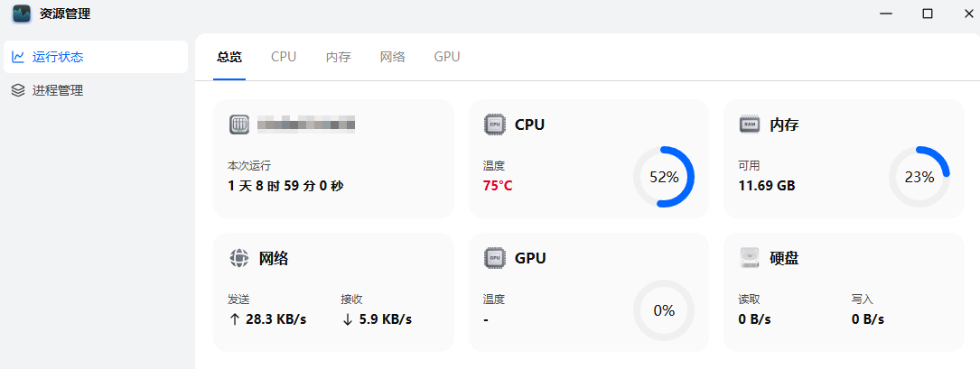Select 运行状态 in the sidebar
The image size is (980, 369).
[58, 57]
